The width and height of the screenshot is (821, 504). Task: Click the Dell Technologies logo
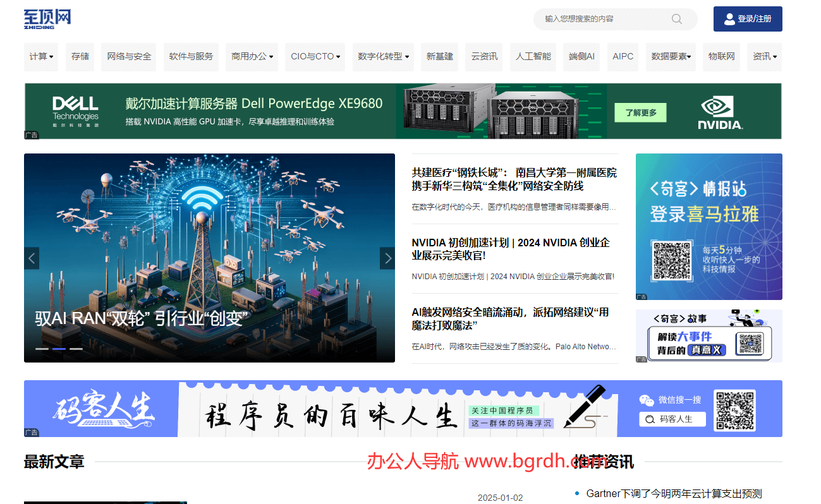point(75,111)
